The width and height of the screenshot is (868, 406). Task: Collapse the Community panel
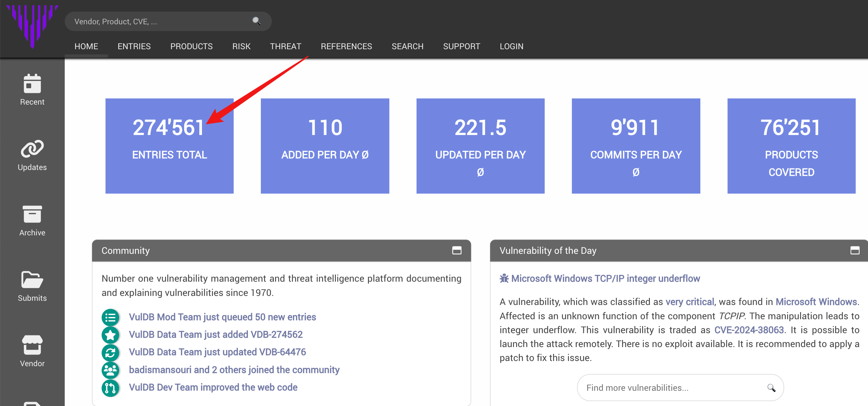click(457, 251)
